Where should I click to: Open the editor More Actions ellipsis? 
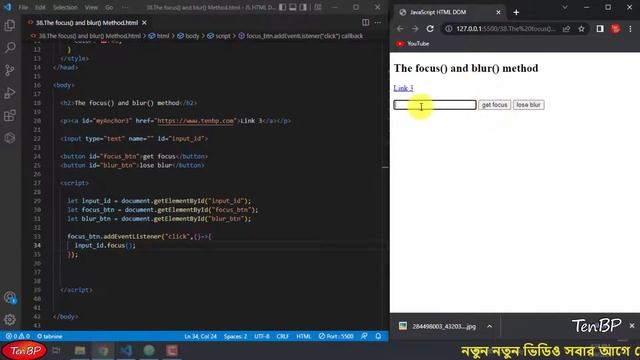(378, 22)
